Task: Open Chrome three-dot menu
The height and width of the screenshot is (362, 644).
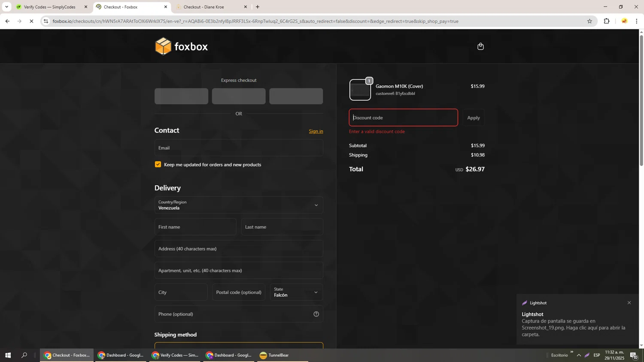Action: click(636, 21)
